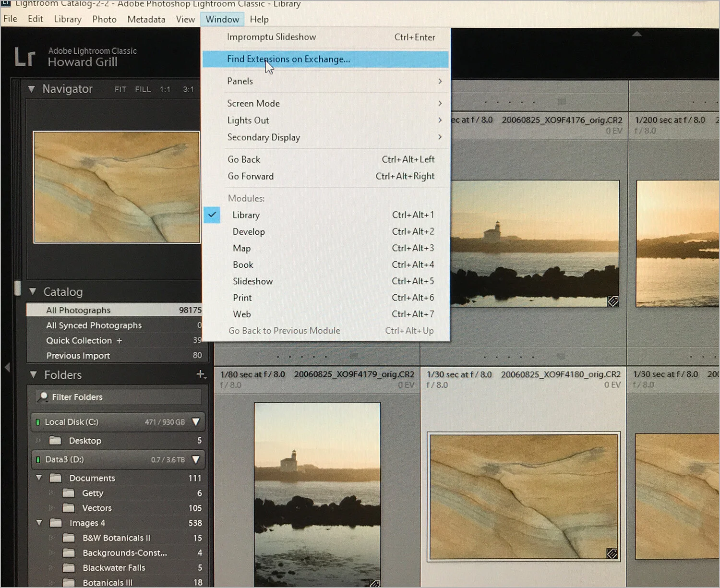Click the Blackwater Falls folder icon
The image size is (720, 588).
click(69, 568)
